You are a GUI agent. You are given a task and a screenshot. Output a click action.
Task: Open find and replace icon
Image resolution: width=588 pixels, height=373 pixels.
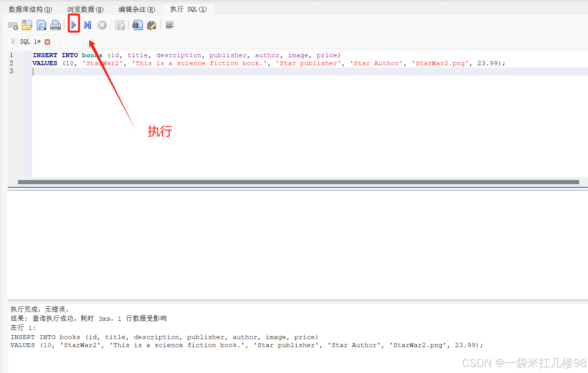152,25
